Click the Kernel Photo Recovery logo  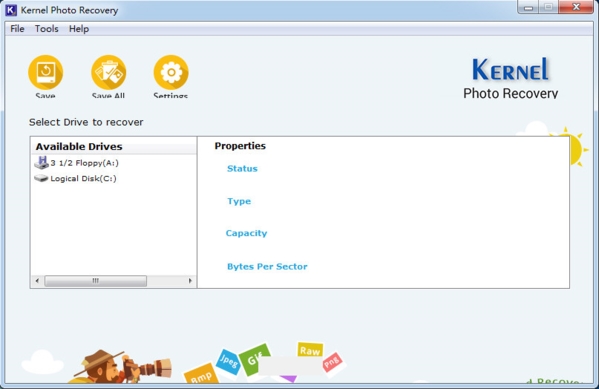511,78
